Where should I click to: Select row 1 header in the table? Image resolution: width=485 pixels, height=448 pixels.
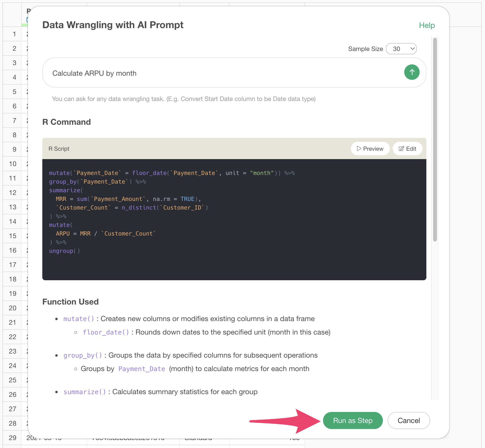[x=14, y=34]
